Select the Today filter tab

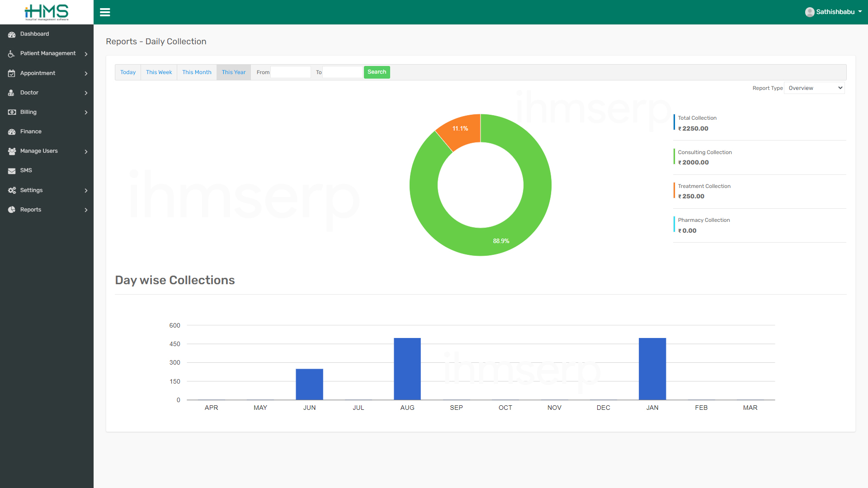(x=128, y=72)
